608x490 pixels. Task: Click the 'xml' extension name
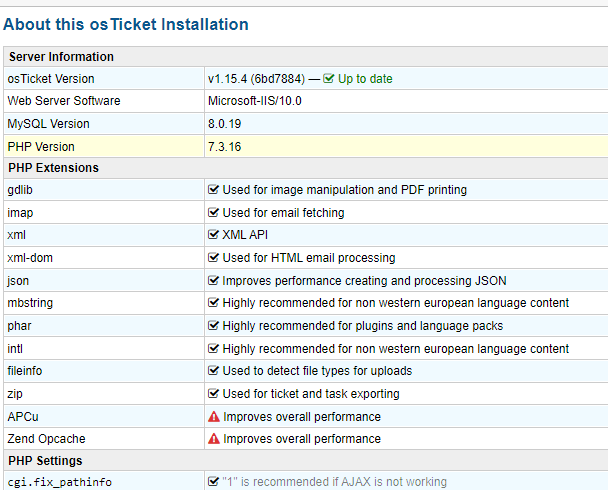point(16,235)
